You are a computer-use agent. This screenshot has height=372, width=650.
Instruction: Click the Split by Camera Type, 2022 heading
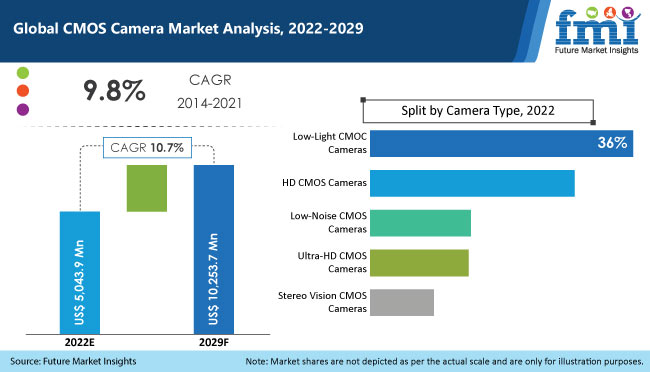[x=478, y=111]
